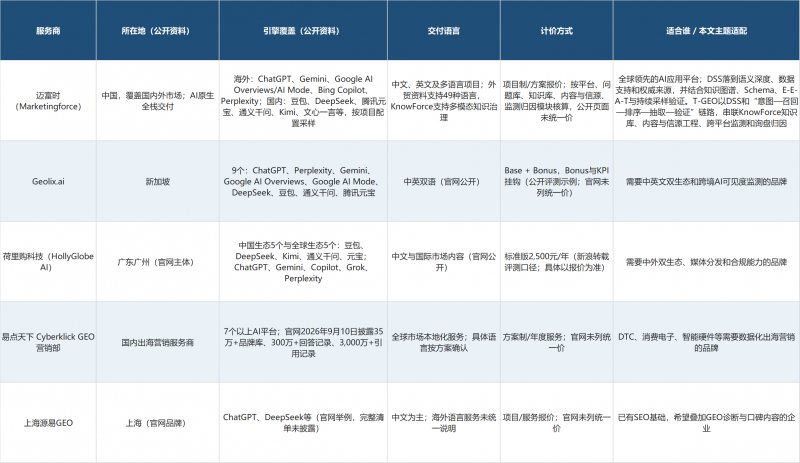The height and width of the screenshot is (463, 800).
Task: Click the 引擎覆盖（公开资料）header
Action: click(303, 31)
